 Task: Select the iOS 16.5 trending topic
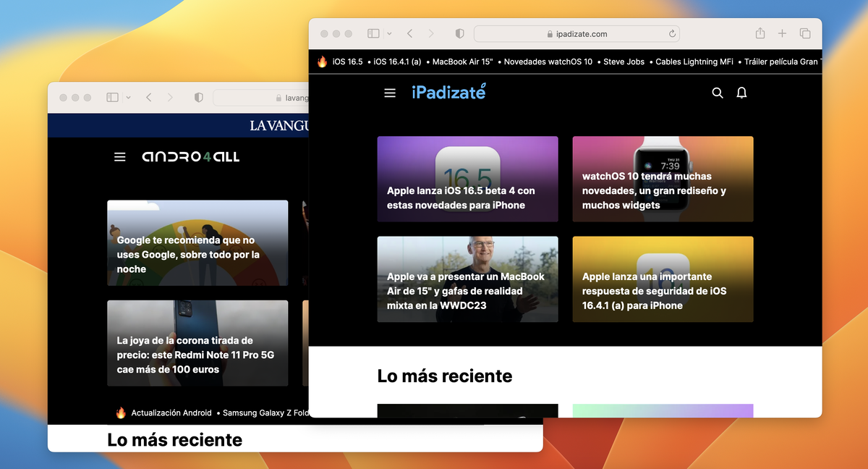(347, 62)
